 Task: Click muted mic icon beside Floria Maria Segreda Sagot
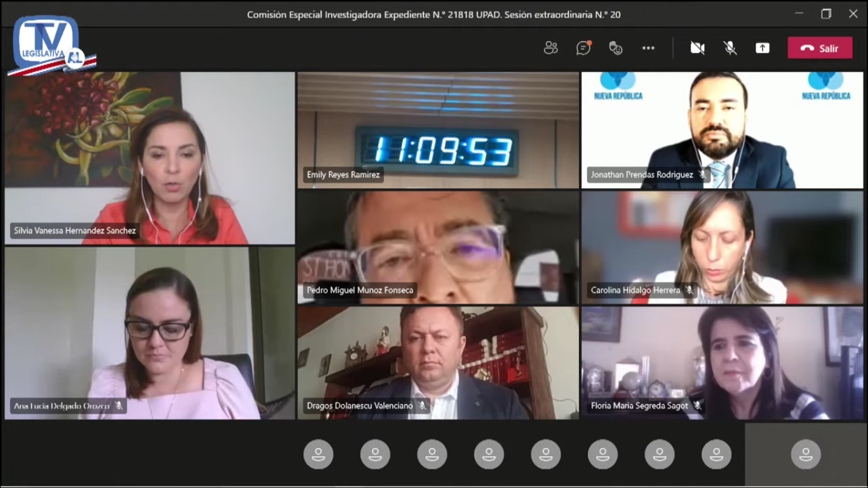click(x=697, y=406)
